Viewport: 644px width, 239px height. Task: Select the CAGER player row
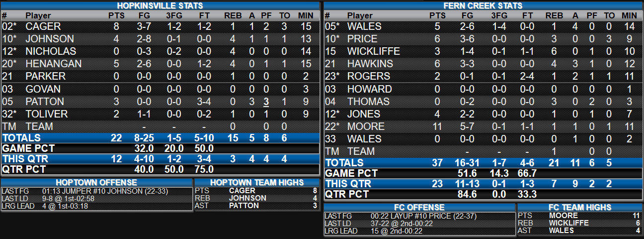pyautogui.click(x=160, y=26)
